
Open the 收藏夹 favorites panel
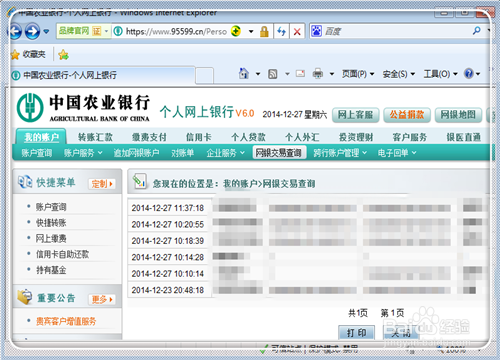[x=28, y=54]
